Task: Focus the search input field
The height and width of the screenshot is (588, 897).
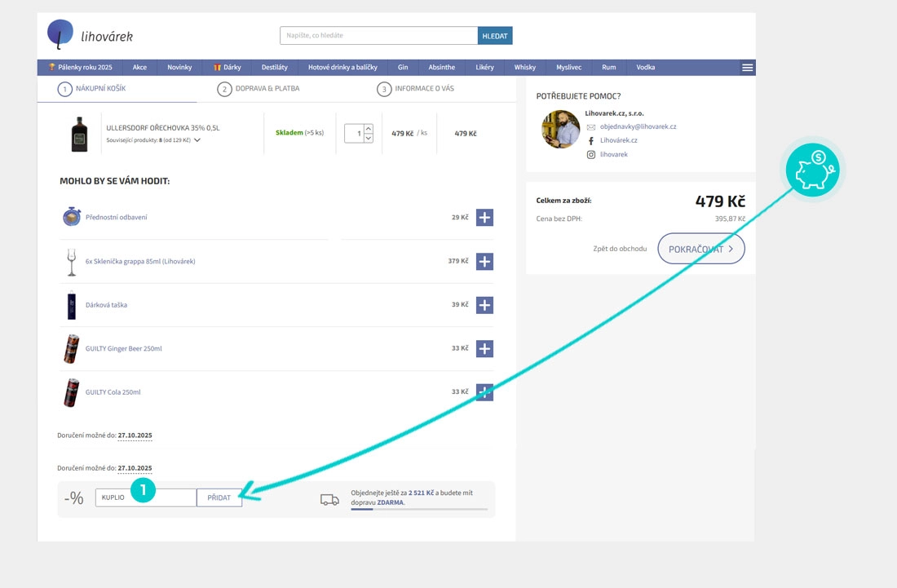Action: click(378, 36)
